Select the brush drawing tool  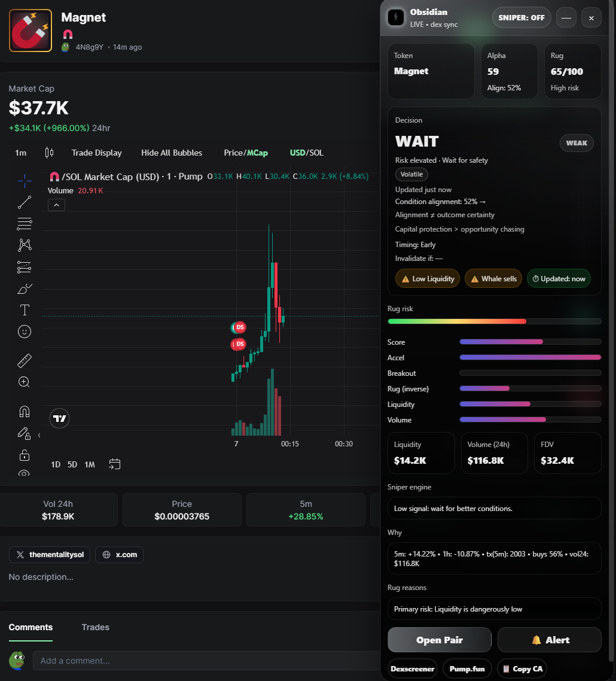point(25,289)
